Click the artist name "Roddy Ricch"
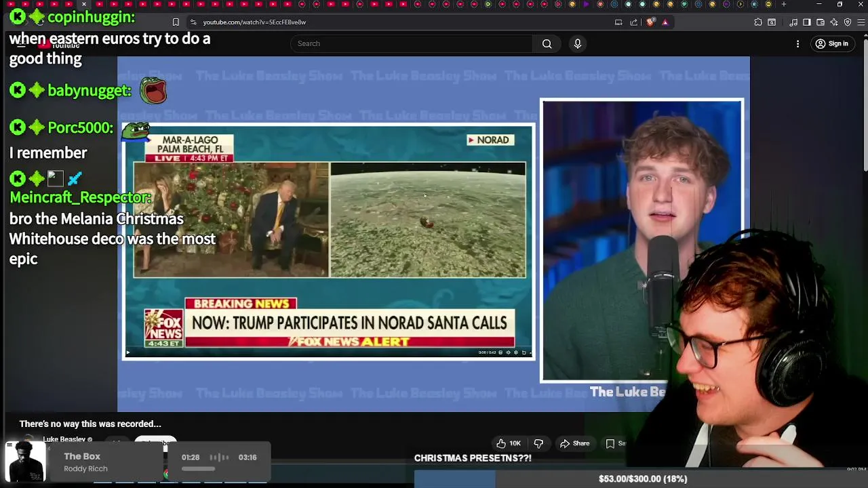The width and height of the screenshot is (868, 488). [85, 468]
